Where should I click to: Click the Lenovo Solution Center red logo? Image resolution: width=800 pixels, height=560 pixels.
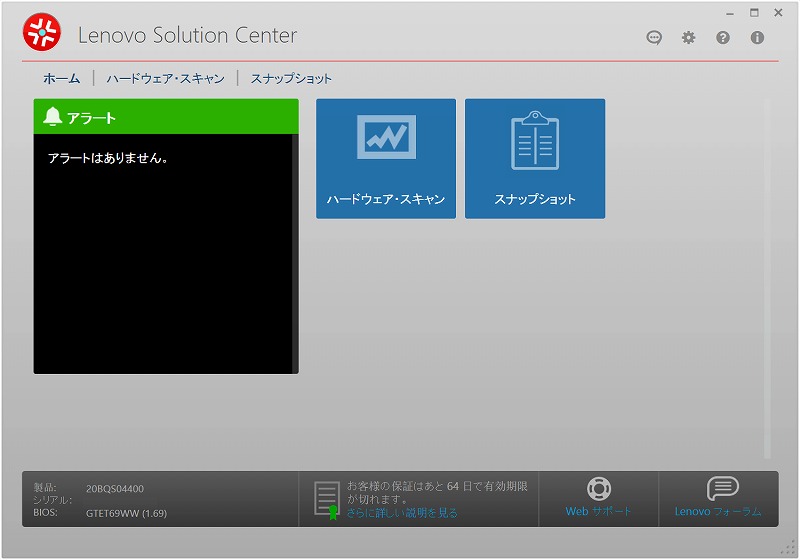tap(42, 32)
